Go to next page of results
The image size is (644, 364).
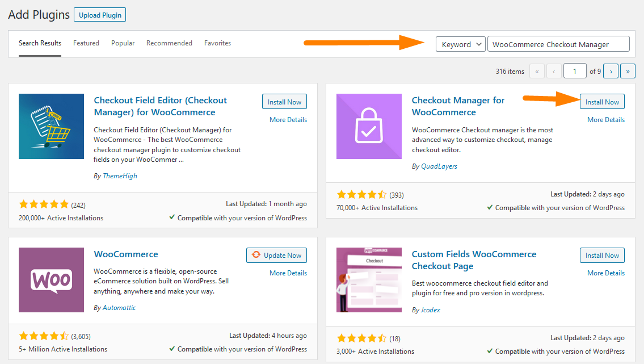[611, 71]
